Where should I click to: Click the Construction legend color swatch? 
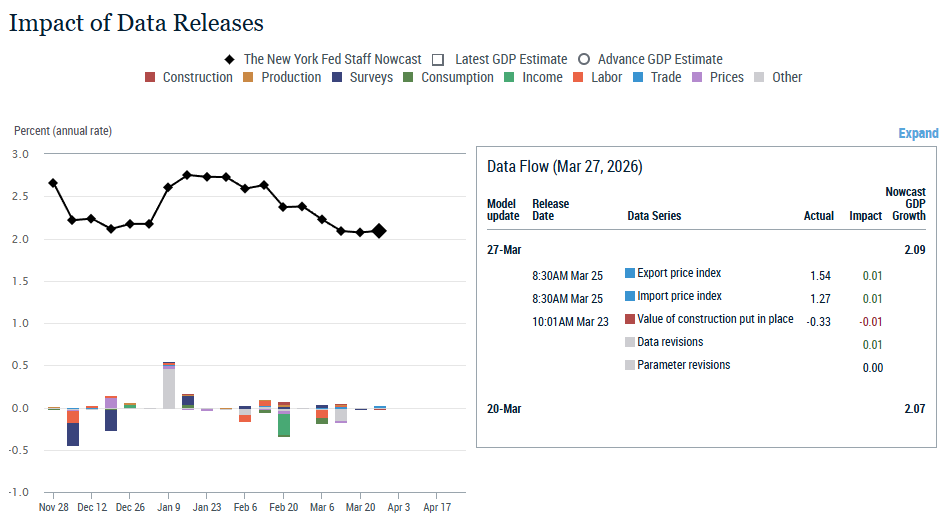pyautogui.click(x=150, y=78)
